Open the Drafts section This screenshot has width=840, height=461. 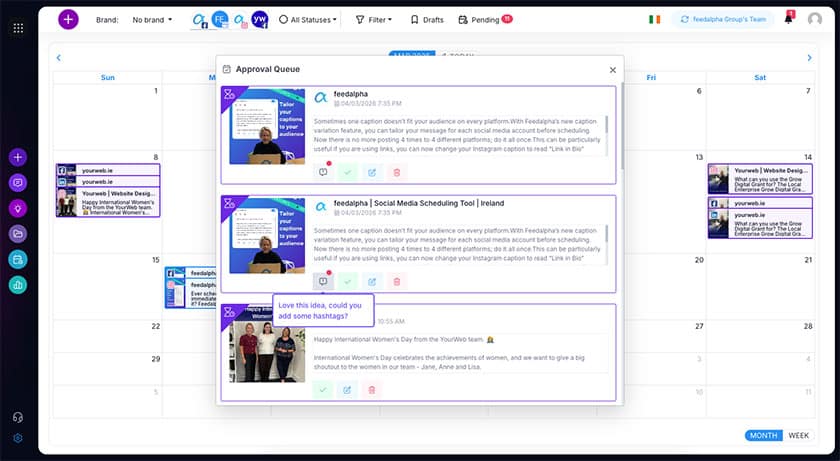[427, 19]
